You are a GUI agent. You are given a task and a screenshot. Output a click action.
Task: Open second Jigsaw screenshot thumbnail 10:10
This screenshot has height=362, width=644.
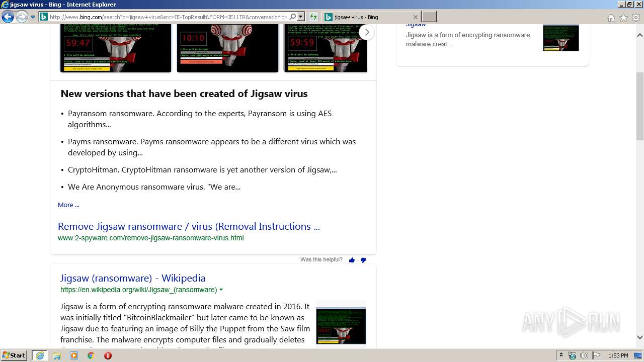pyautogui.click(x=227, y=48)
